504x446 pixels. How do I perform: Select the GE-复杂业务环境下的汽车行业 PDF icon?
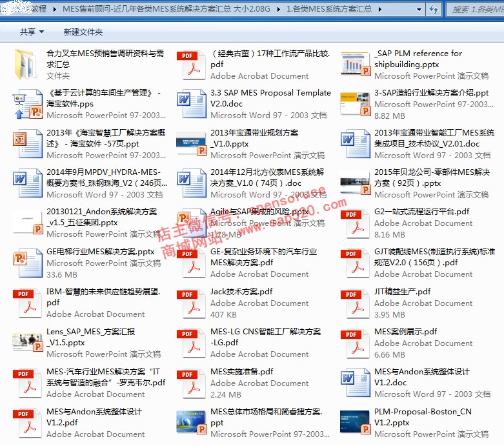[191, 263]
